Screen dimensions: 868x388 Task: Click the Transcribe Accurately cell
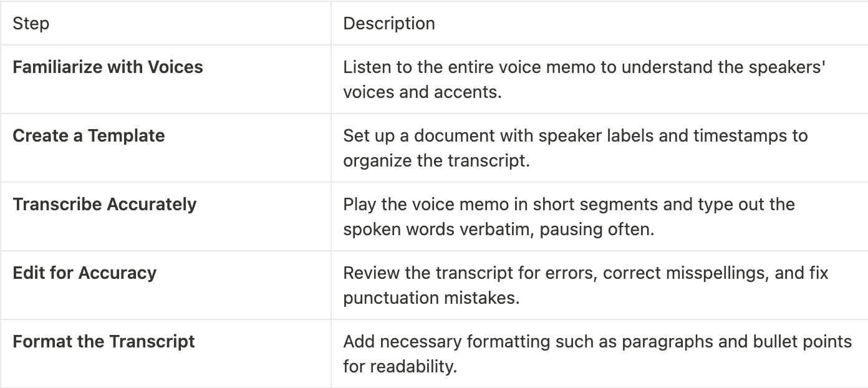[165, 216]
